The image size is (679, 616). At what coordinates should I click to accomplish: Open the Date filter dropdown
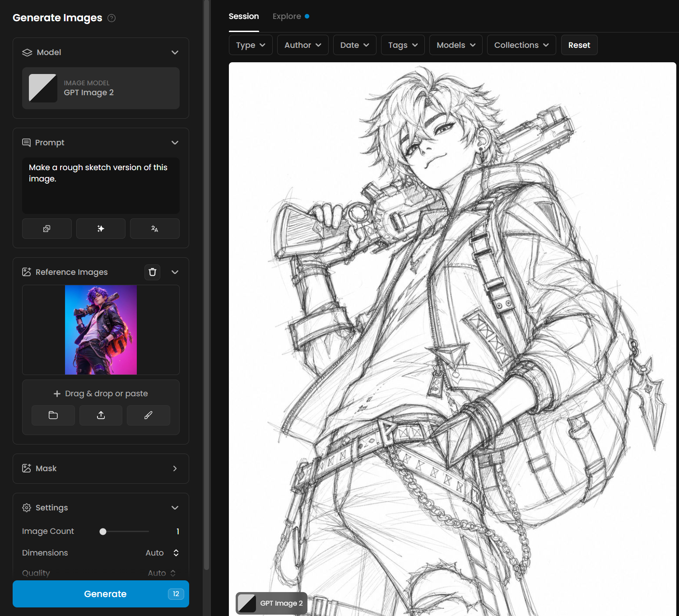pos(355,45)
